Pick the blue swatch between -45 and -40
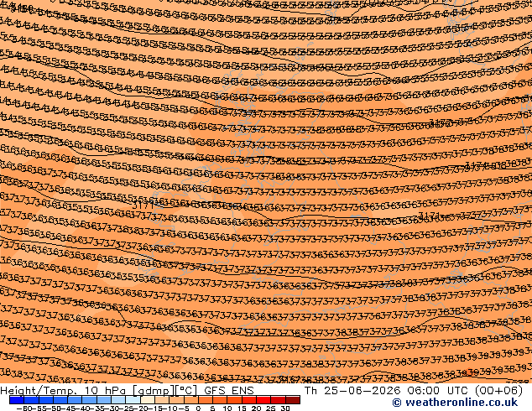This screenshot has width=532, height=411. (x=75, y=400)
